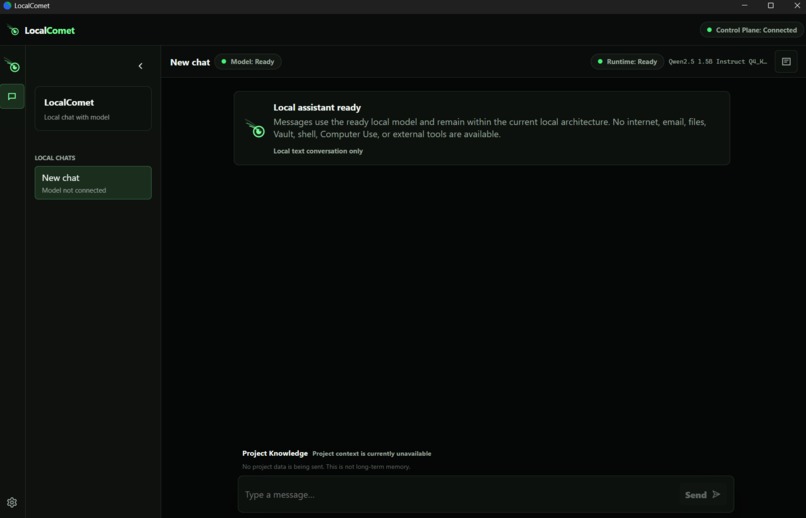Click the LOCAL CHATS section heading
806x518 pixels.
pyautogui.click(x=54, y=158)
